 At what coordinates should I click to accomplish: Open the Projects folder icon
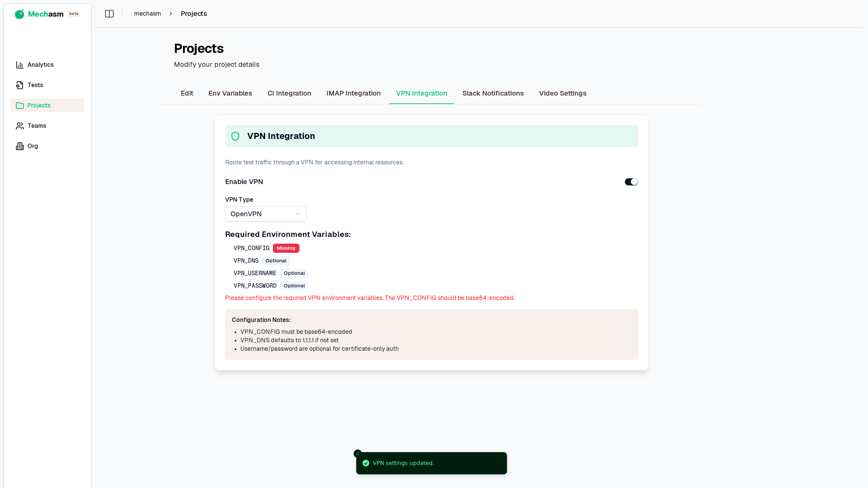(20, 105)
